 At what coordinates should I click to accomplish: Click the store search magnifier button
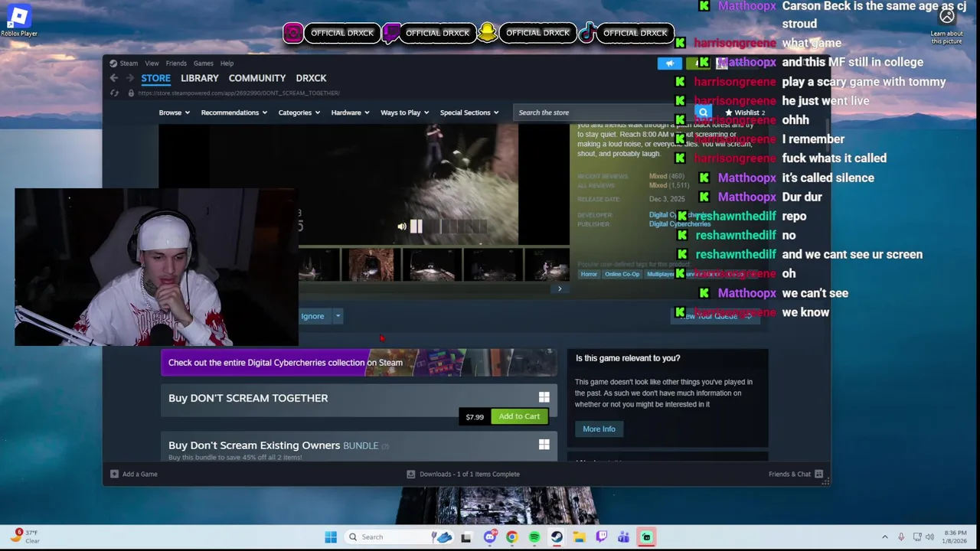pos(703,112)
